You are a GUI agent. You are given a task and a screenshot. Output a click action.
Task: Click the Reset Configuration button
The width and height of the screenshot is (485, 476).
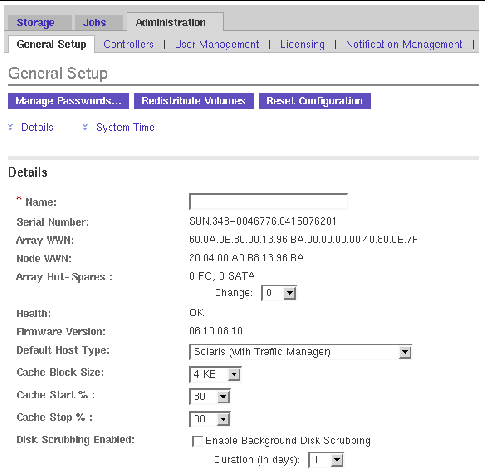(x=315, y=101)
